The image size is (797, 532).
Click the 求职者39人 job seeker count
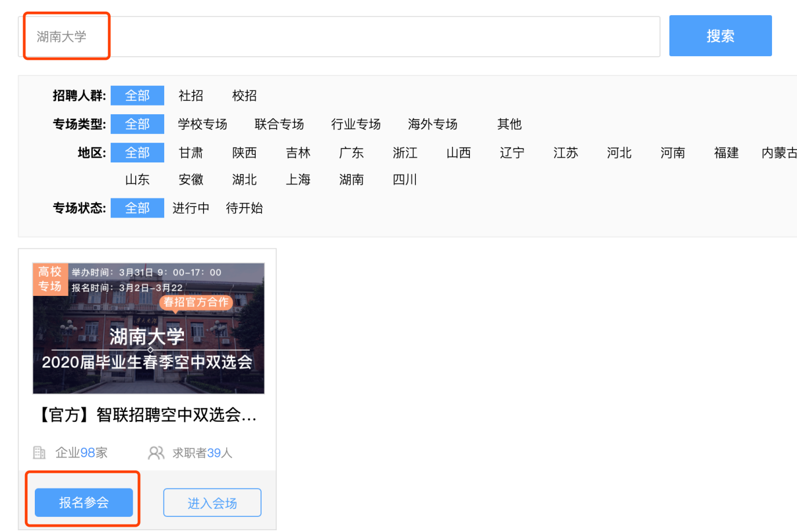(x=202, y=453)
